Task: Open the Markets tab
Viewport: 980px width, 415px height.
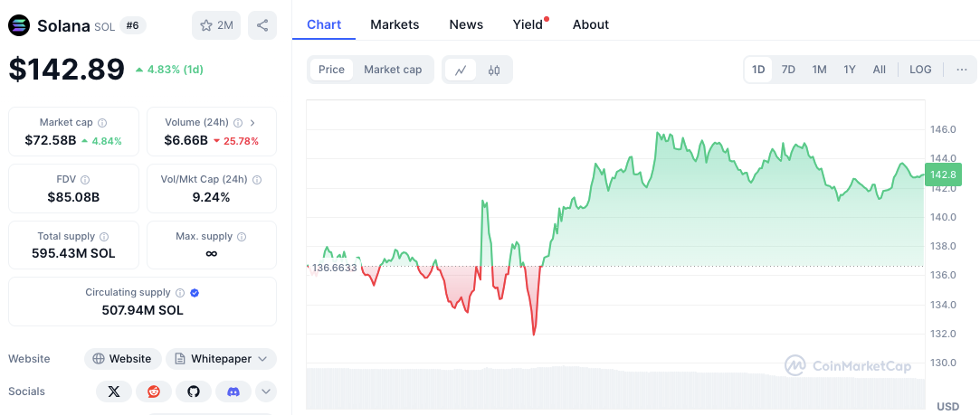Action: tap(395, 24)
